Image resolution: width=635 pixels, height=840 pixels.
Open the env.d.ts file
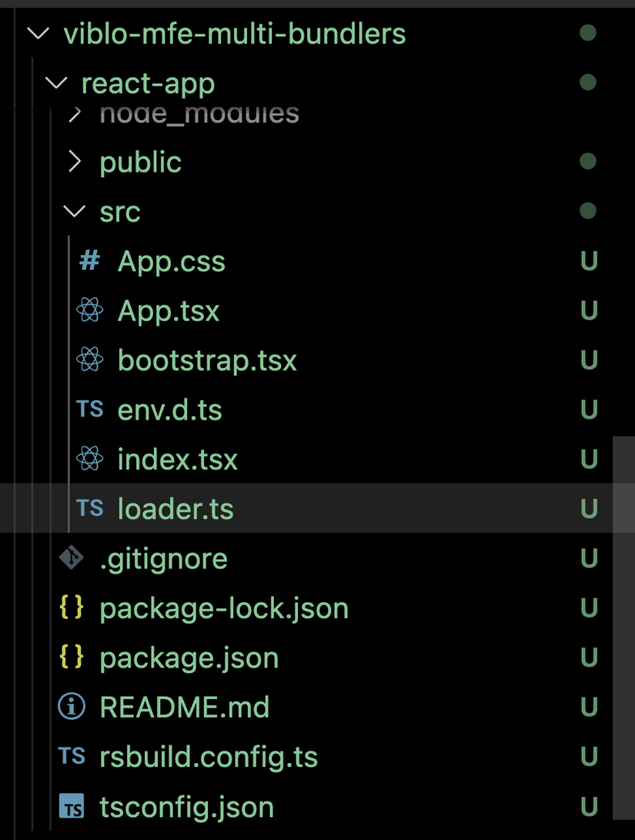pyautogui.click(x=169, y=410)
